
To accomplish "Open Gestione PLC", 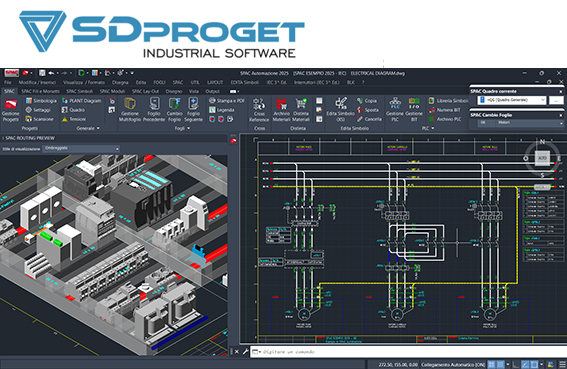I will [395, 110].
